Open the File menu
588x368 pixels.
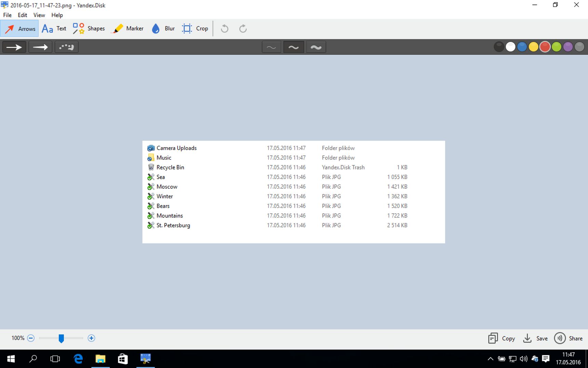8,15
